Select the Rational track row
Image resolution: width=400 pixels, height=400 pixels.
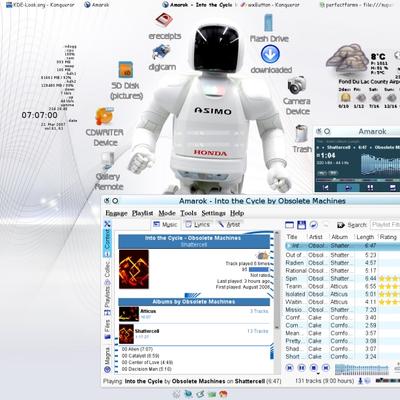point(342,270)
